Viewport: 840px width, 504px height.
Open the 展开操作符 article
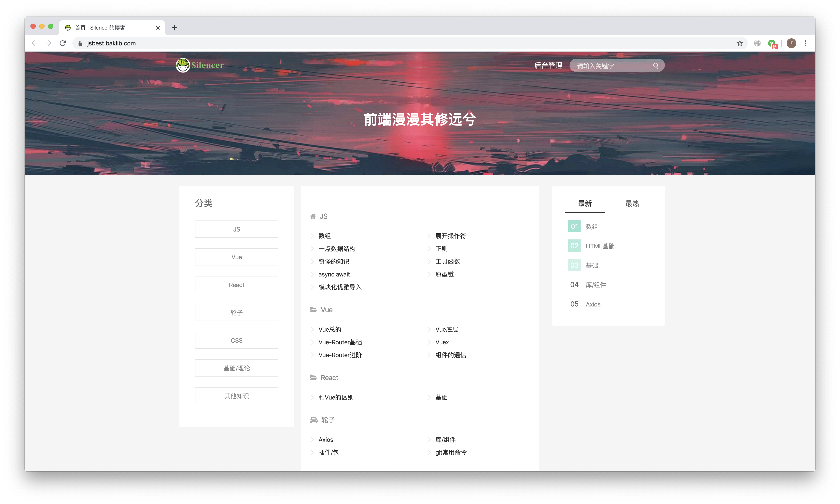pyautogui.click(x=451, y=236)
